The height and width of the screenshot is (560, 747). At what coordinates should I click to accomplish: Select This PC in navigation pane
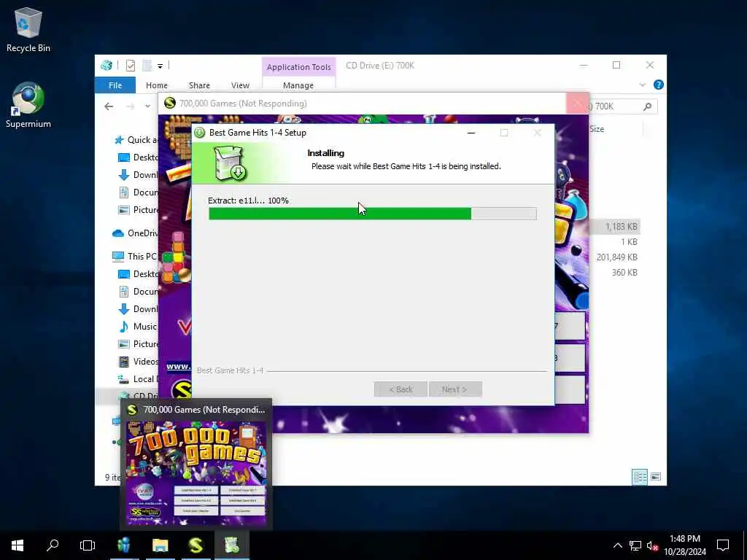pyautogui.click(x=135, y=256)
